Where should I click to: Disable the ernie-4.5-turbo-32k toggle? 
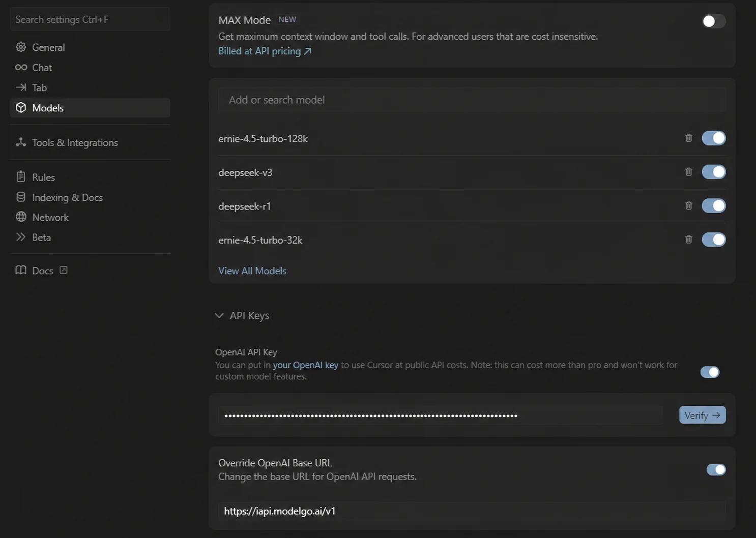point(714,240)
